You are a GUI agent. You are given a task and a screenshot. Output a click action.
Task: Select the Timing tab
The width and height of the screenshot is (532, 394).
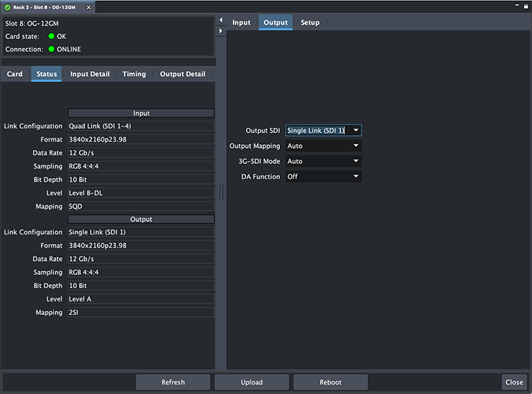[x=134, y=74]
